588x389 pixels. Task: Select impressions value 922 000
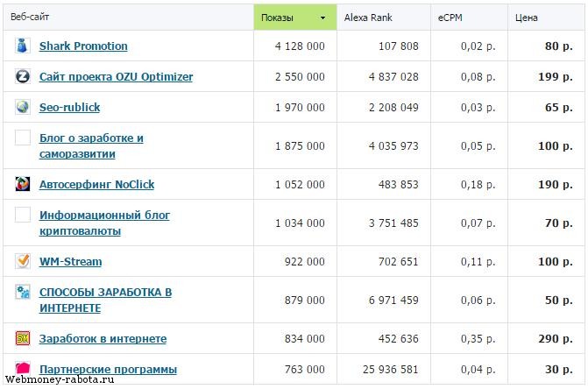tap(304, 262)
